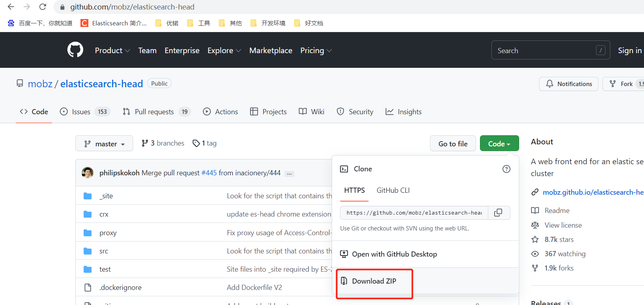Viewport: 644px width, 305px height.
Task: Open the mobz.github.io website link
Action: click(593, 192)
